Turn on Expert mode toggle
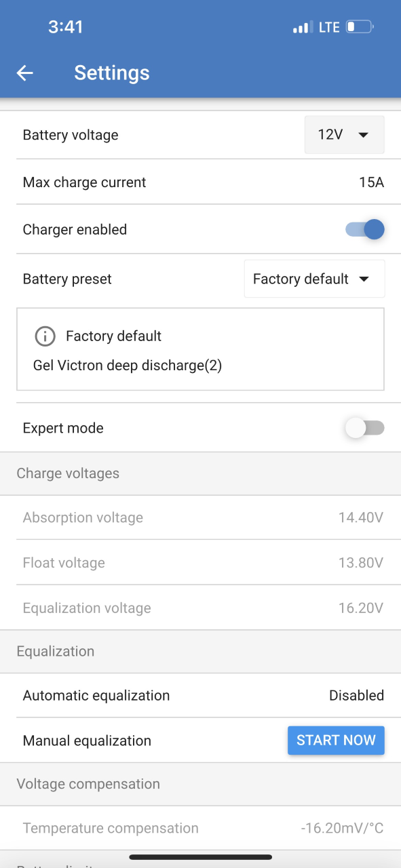401x868 pixels. pyautogui.click(x=365, y=428)
